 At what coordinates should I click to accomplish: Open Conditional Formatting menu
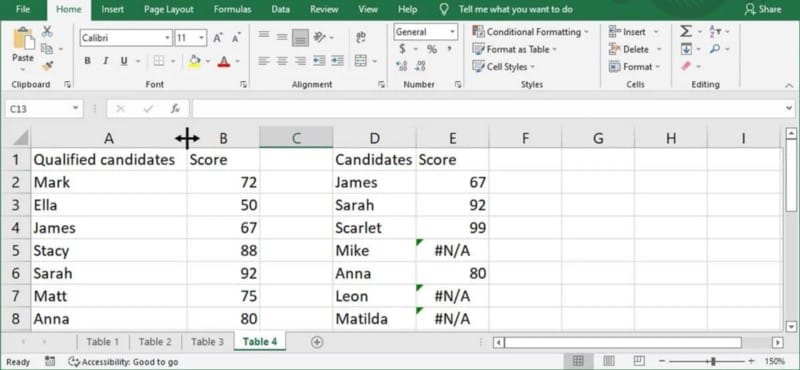click(x=531, y=32)
